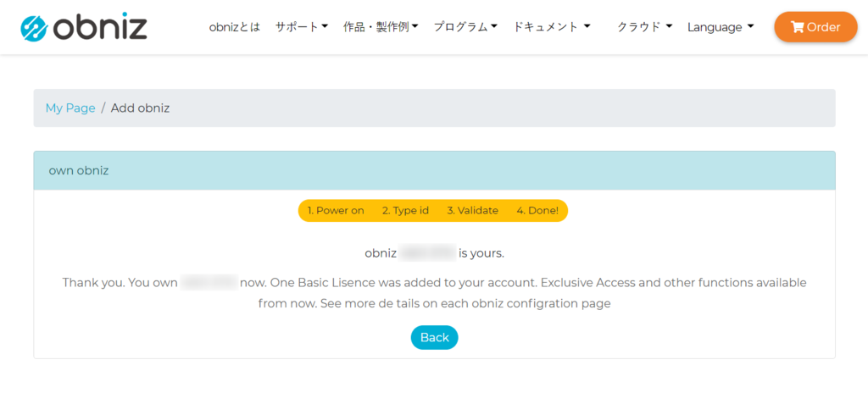Click the 'is yours.' confirmation text

tap(481, 253)
